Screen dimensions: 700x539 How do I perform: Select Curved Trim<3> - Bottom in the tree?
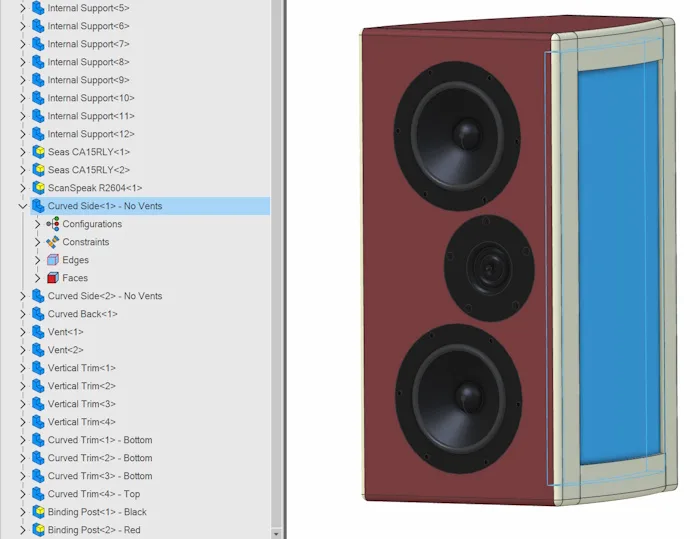click(100, 476)
